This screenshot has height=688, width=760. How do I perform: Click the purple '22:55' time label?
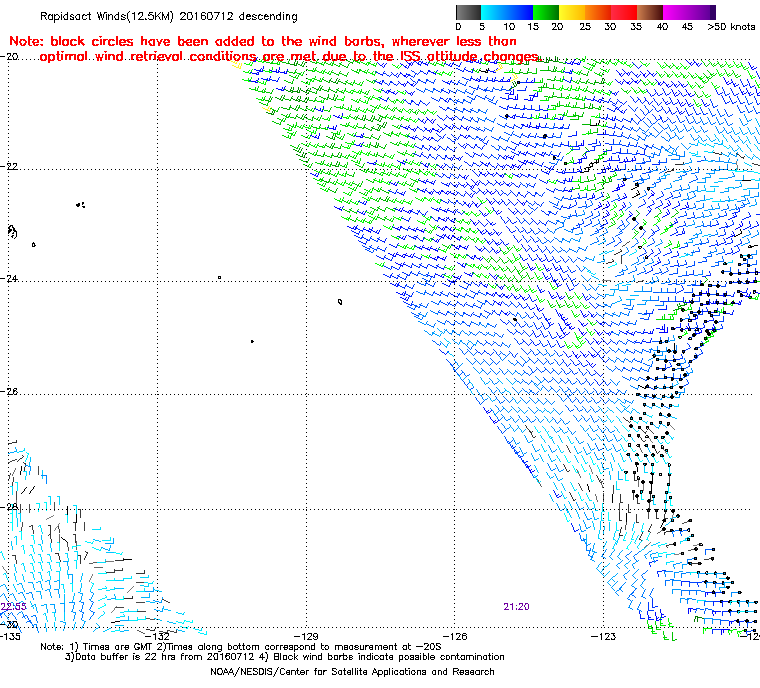coord(14,607)
